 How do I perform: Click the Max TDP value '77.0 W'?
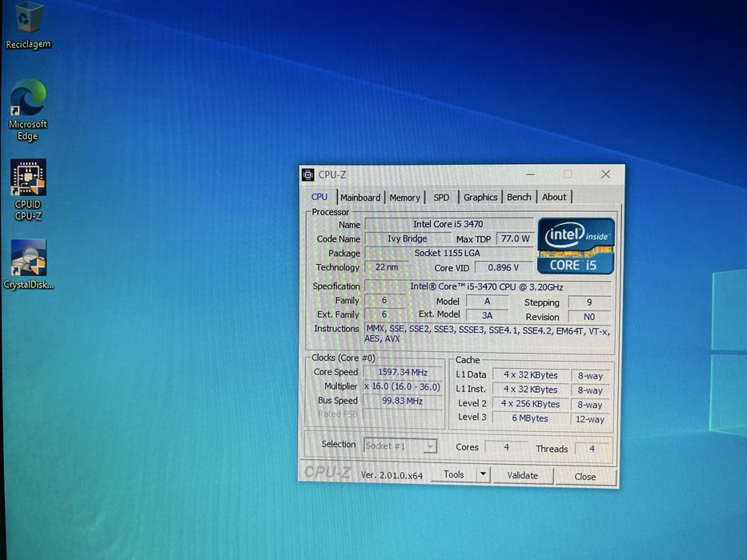(515, 238)
